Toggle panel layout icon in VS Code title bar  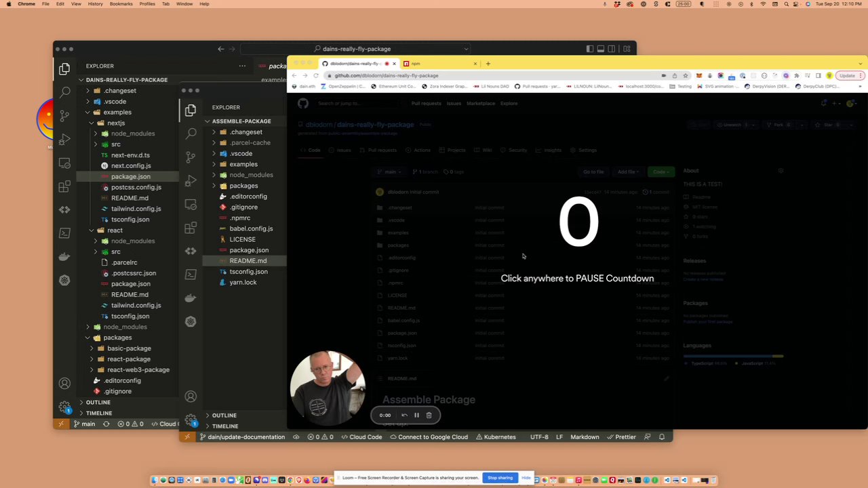coord(601,49)
